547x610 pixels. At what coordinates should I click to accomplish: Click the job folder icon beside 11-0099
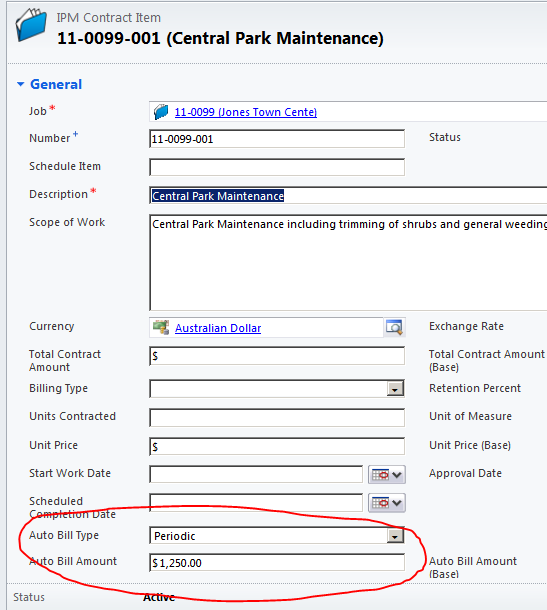pos(161,112)
